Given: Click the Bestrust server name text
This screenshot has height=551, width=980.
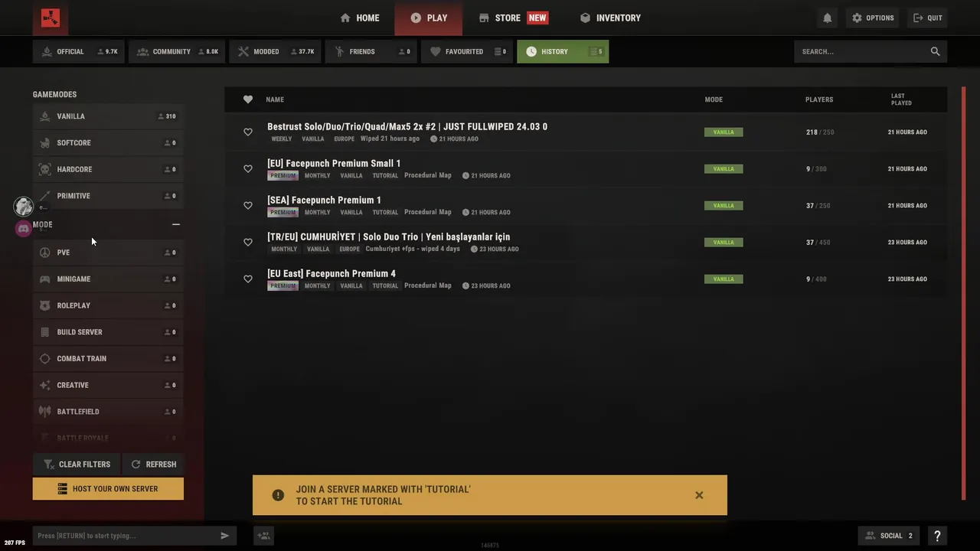Looking at the screenshot, I should 407,126.
